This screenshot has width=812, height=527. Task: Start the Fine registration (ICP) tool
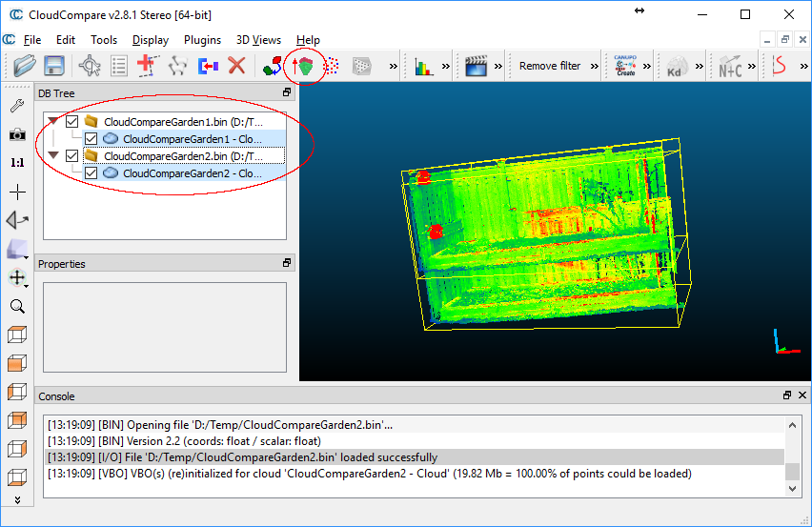[303, 66]
